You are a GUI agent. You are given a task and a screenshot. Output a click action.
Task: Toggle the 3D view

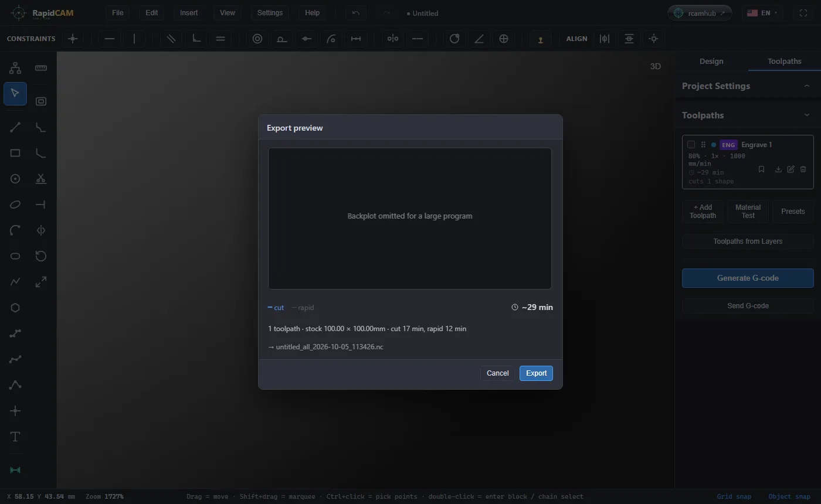click(656, 66)
